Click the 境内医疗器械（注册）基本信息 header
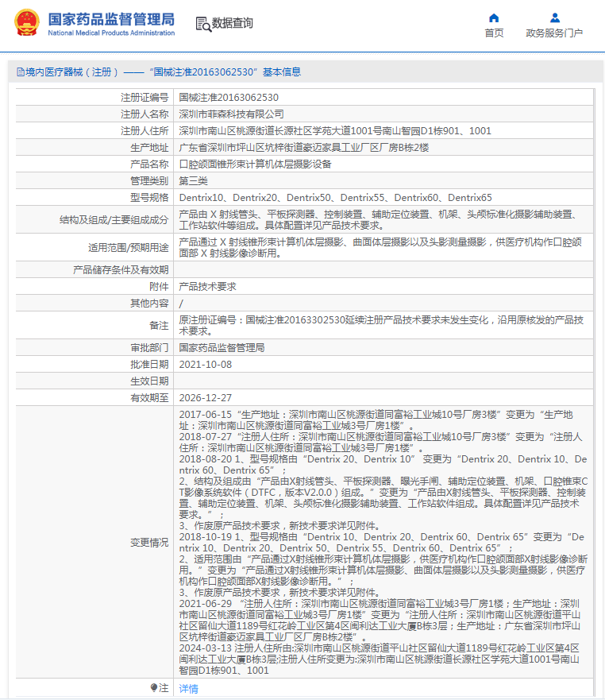Screen dimensions: 605x700 [x=159, y=72]
